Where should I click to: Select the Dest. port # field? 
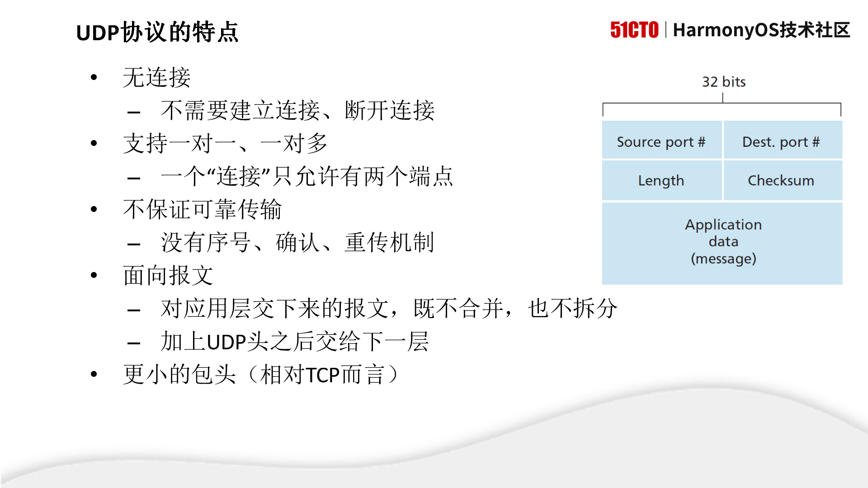(x=781, y=141)
